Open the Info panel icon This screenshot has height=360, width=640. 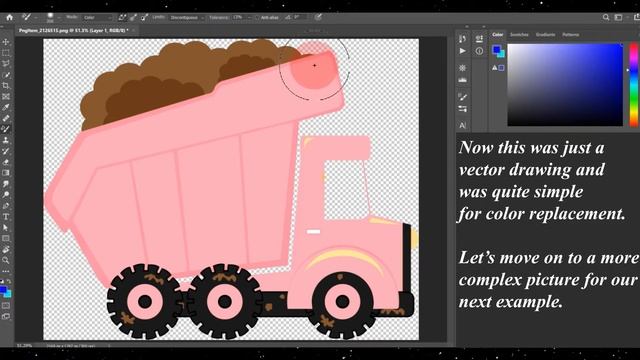tap(479, 51)
